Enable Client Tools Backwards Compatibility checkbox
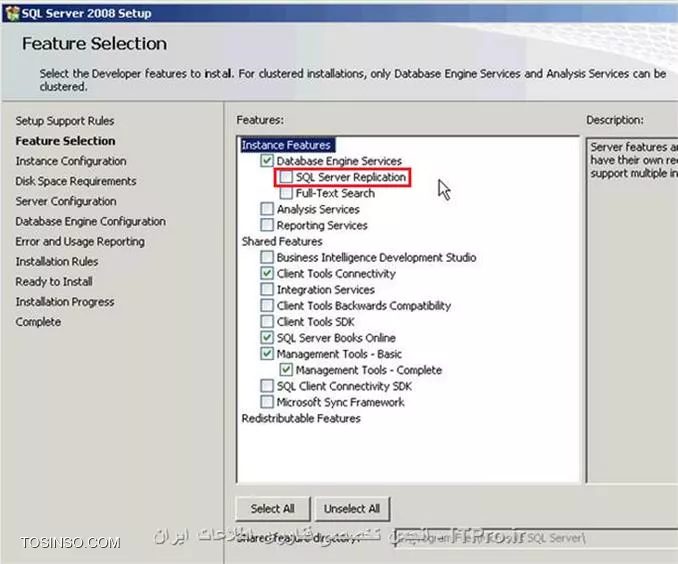678x564 pixels. (x=267, y=305)
